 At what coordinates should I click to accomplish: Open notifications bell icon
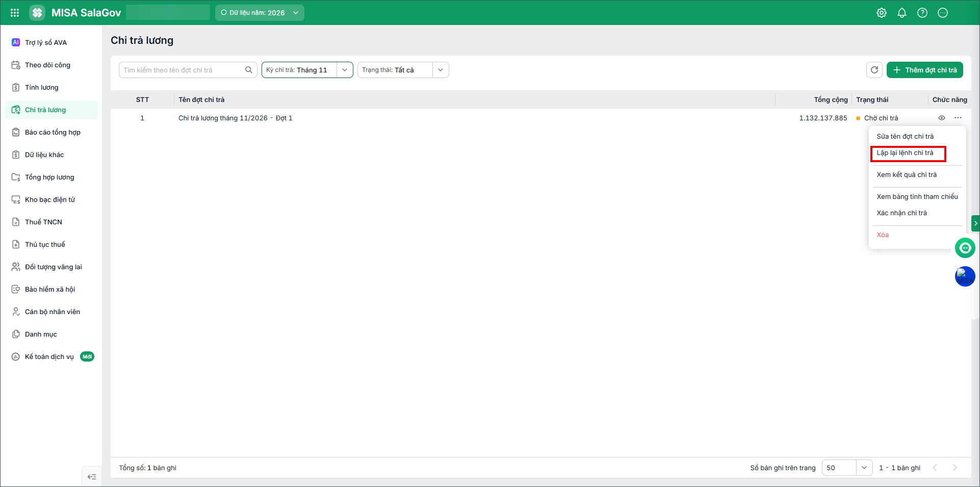tap(902, 13)
